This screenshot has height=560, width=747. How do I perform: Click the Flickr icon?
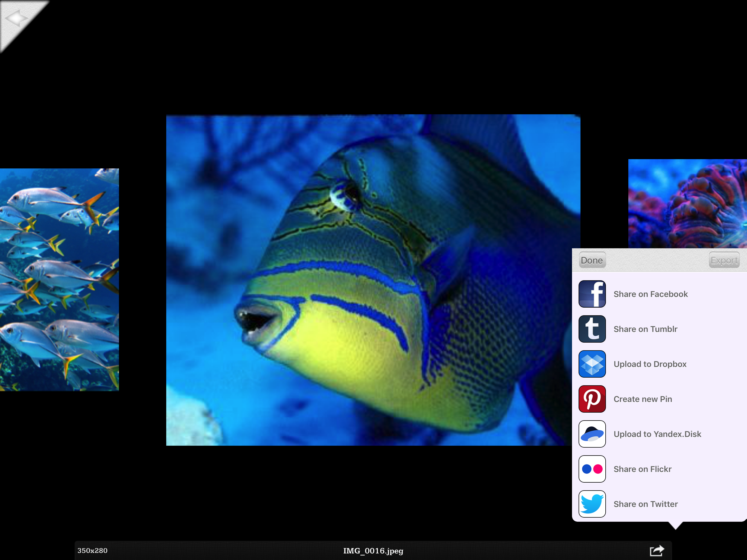(592, 469)
